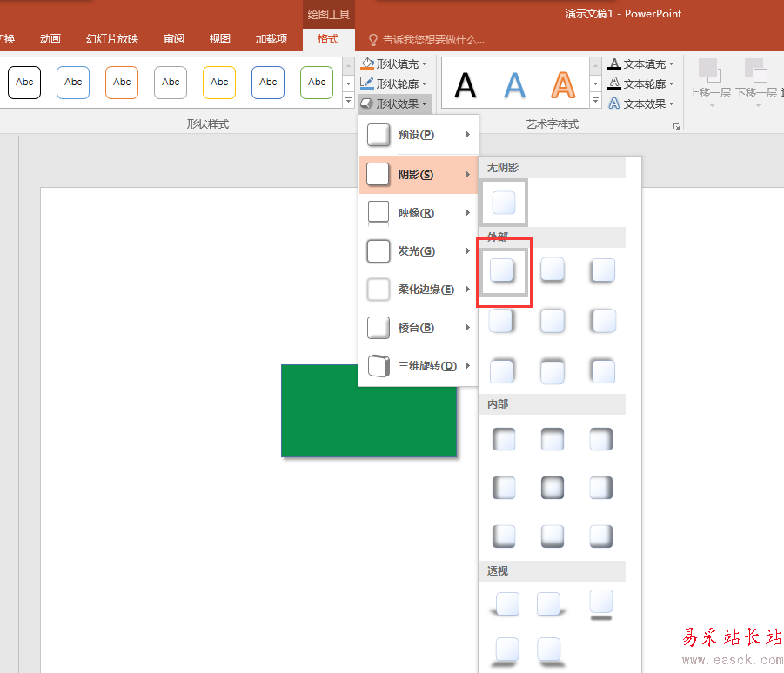The width and height of the screenshot is (784, 673).
Task: Select middle outer shadow preset in 外部 first row
Action: (x=553, y=270)
